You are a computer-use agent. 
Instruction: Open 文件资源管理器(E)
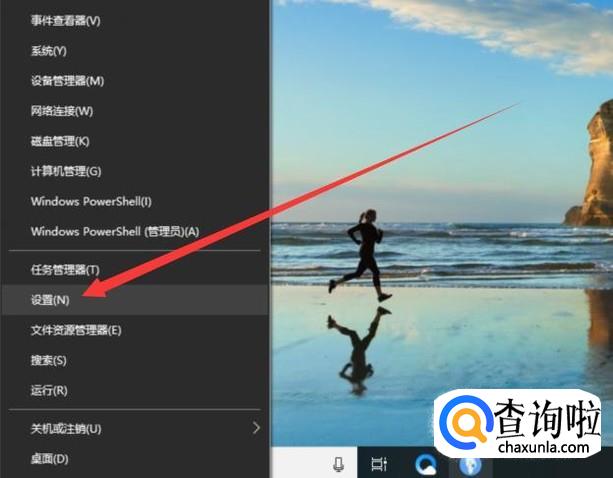pyautogui.click(x=135, y=330)
